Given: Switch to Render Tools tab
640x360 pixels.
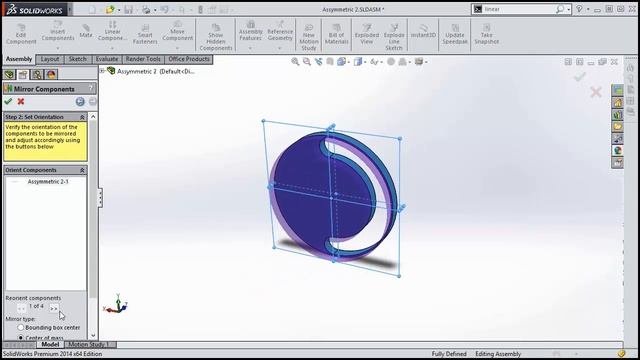Looking at the screenshot, I should 143,59.
